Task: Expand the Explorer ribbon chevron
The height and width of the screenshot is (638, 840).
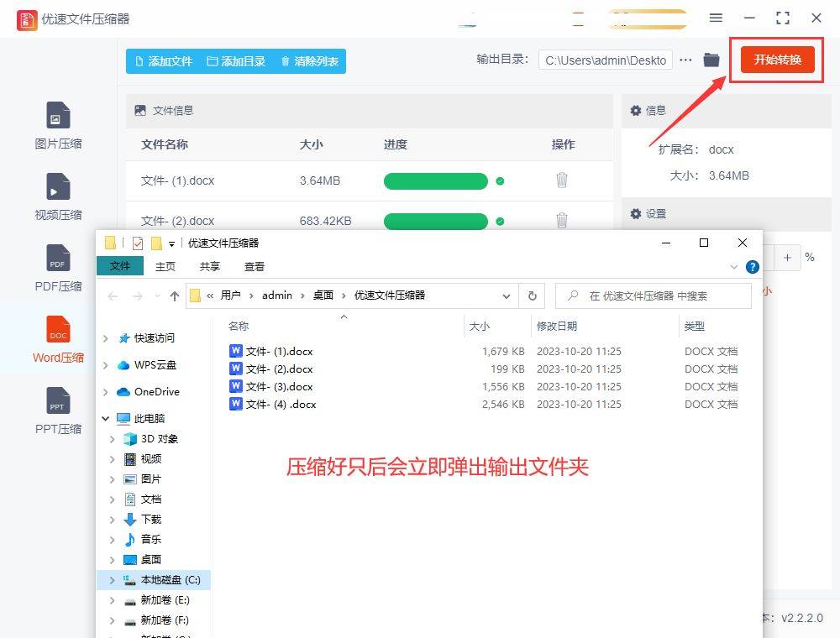Action: (734, 267)
